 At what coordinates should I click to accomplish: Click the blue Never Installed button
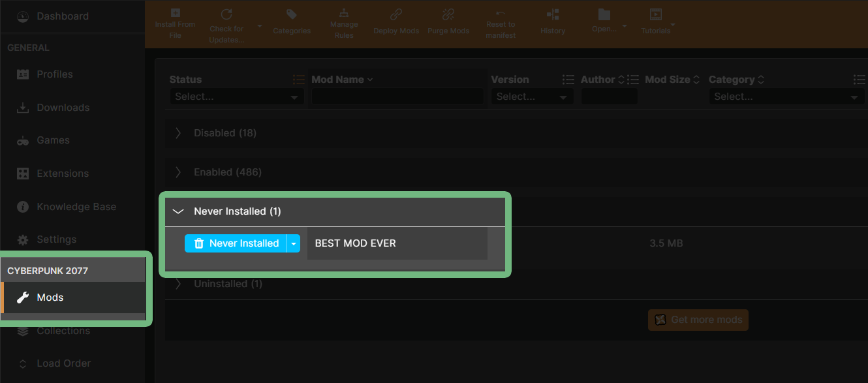coord(236,243)
